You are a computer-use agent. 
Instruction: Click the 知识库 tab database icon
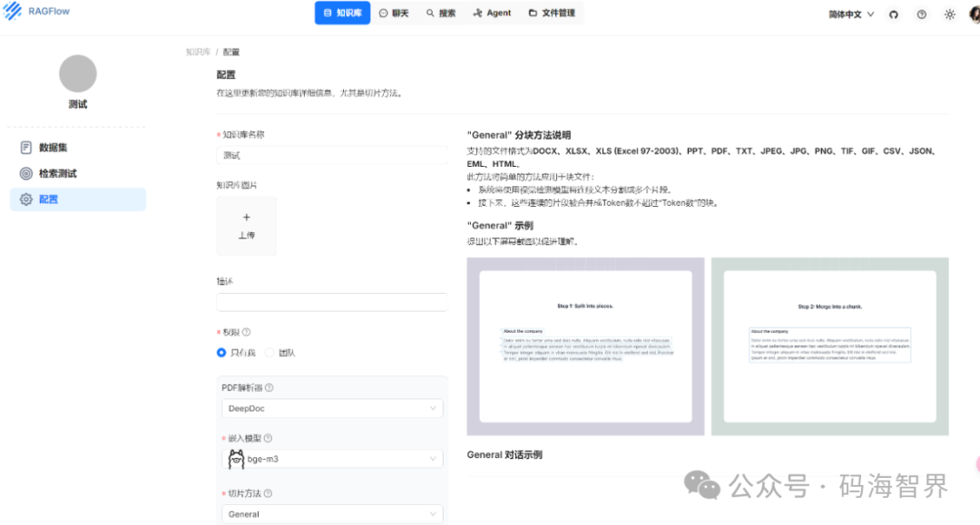coord(328,13)
